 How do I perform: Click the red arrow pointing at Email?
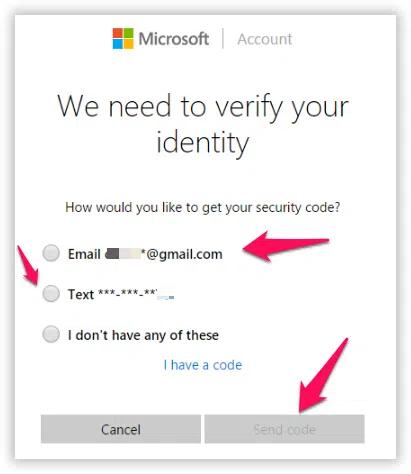point(286,247)
